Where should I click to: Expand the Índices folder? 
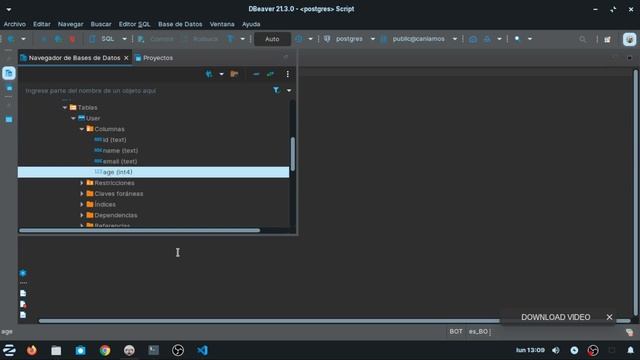[82, 204]
